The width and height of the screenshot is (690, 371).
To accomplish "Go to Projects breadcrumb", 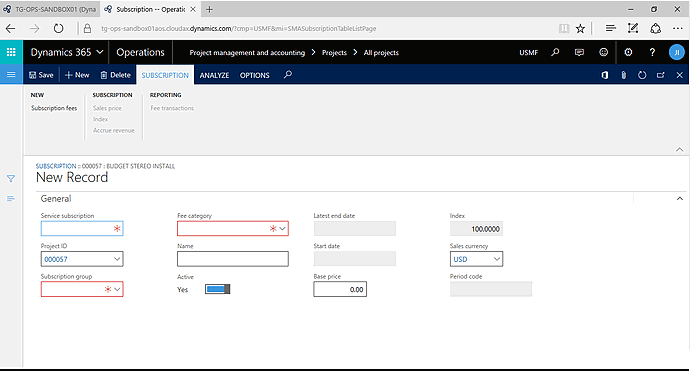I will 334,52.
